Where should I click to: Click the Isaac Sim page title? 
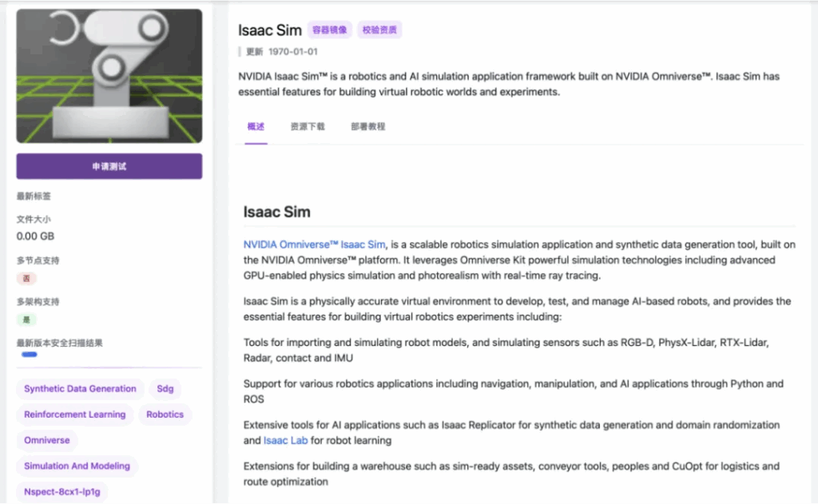click(270, 30)
